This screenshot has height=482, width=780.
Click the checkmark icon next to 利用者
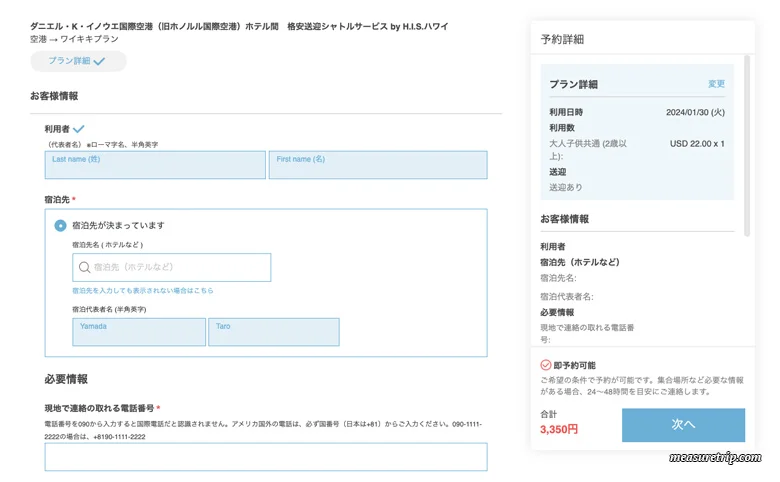79,129
